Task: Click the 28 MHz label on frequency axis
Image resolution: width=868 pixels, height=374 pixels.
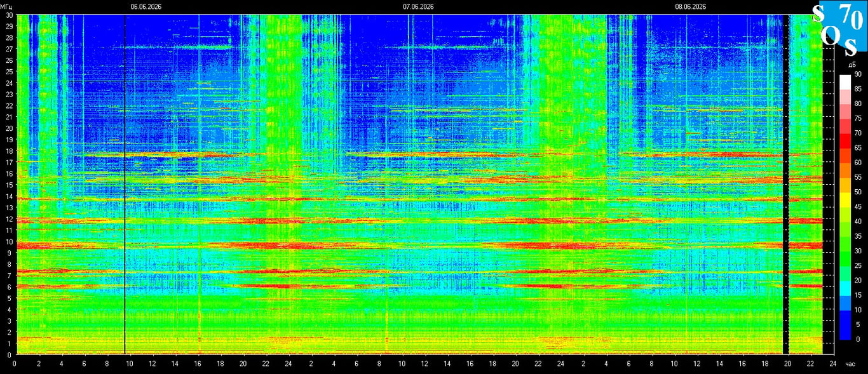Action: coord(9,37)
